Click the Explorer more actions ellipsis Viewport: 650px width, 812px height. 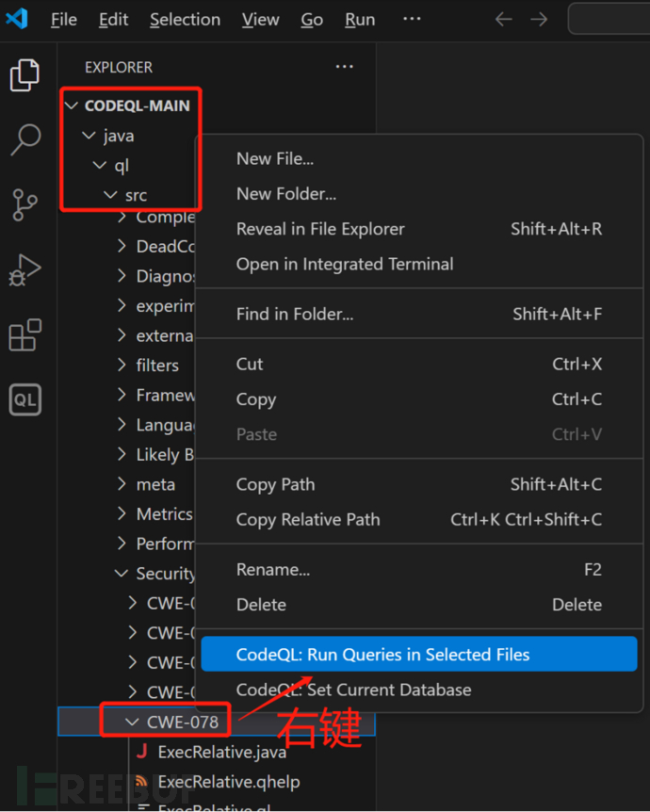click(345, 67)
